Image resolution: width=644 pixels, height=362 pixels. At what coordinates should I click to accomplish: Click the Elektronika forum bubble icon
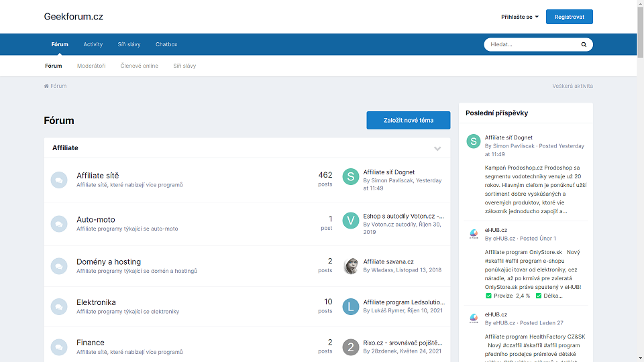[59, 306]
